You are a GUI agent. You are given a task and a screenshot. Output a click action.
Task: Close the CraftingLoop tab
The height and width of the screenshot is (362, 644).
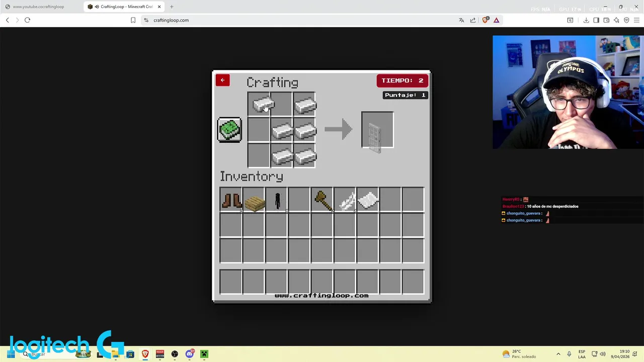tap(159, 7)
